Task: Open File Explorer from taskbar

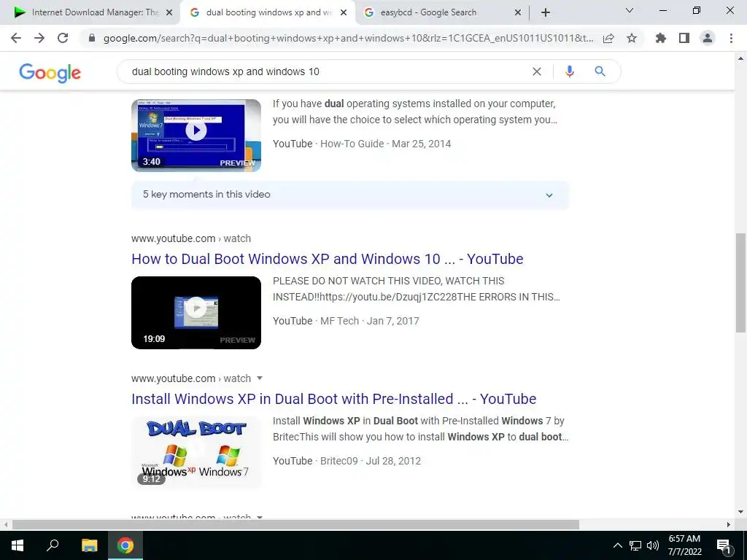Action: point(89,545)
